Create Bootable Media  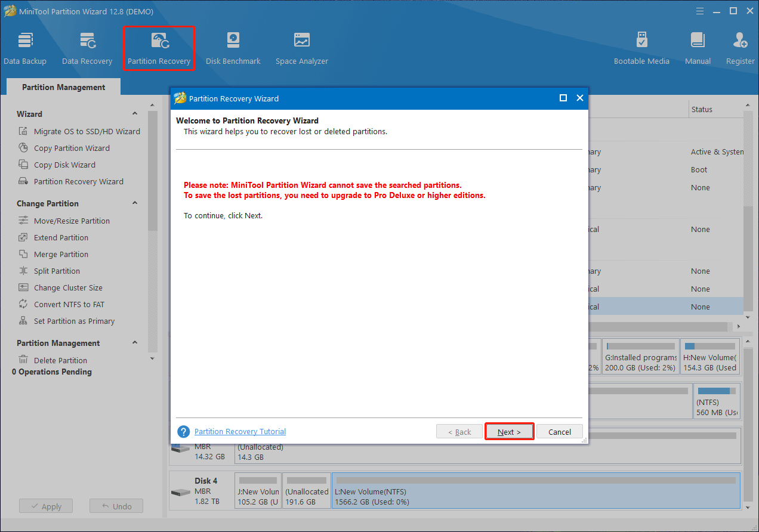click(x=641, y=48)
